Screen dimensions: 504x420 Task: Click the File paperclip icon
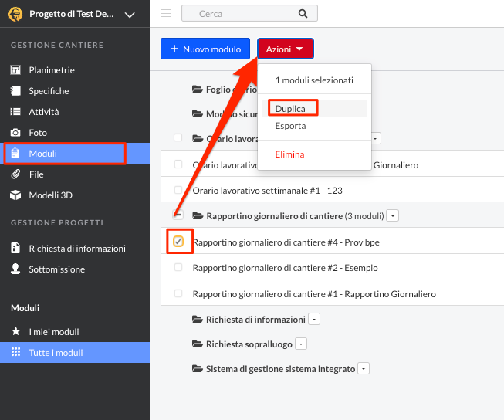click(x=15, y=174)
